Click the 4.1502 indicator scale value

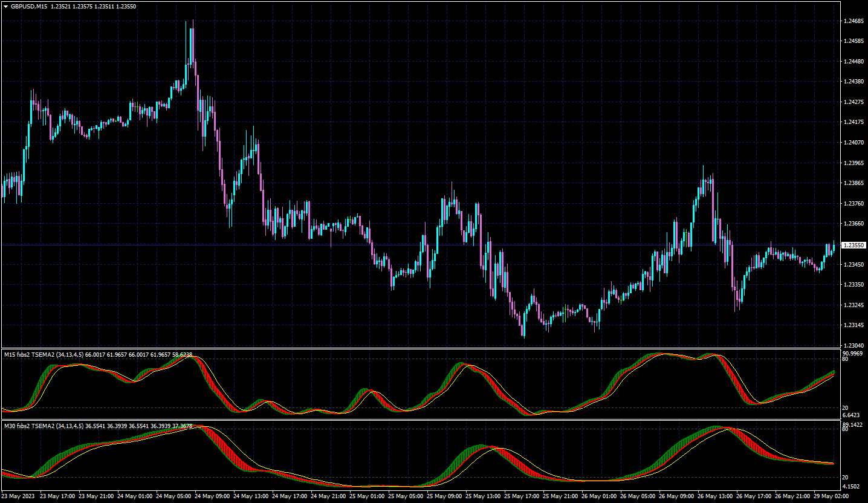click(x=851, y=487)
